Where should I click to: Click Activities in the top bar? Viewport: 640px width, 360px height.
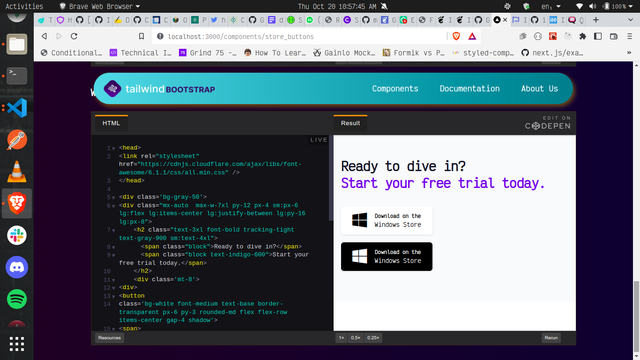pyautogui.click(x=24, y=6)
